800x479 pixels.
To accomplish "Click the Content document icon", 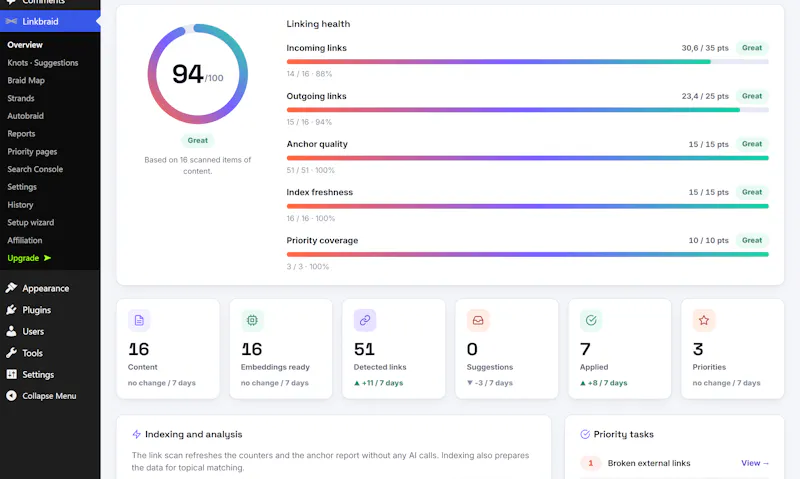I will click(x=139, y=320).
